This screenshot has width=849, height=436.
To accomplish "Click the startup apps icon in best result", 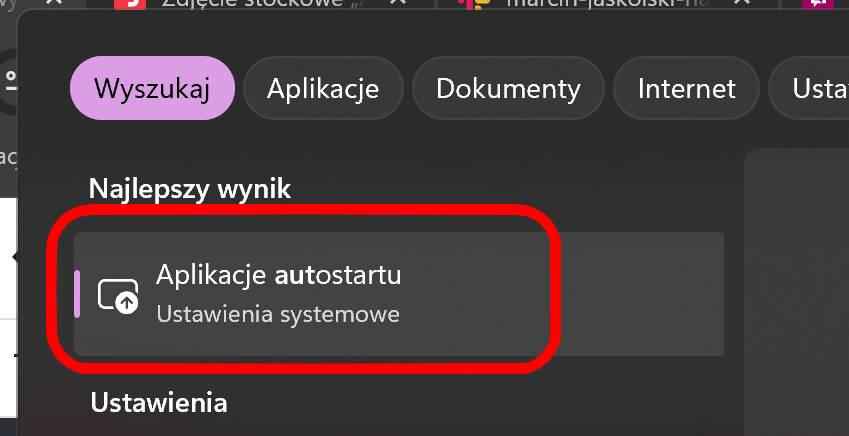I will tap(118, 296).
